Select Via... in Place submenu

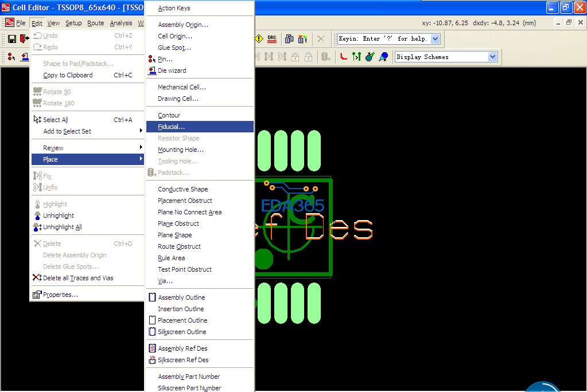[200, 281]
